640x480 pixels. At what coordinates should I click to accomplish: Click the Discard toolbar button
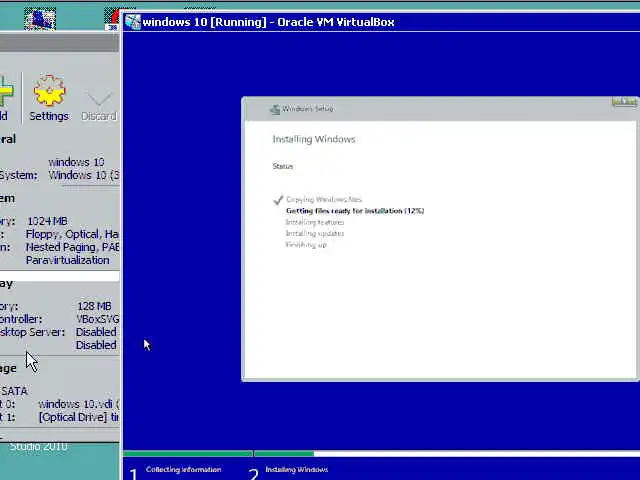pyautogui.click(x=99, y=105)
